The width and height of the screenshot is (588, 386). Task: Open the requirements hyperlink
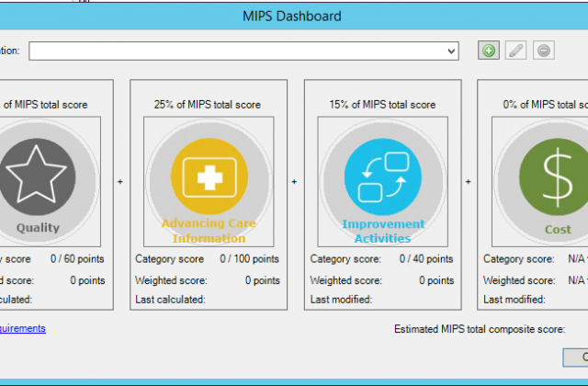click(x=22, y=328)
